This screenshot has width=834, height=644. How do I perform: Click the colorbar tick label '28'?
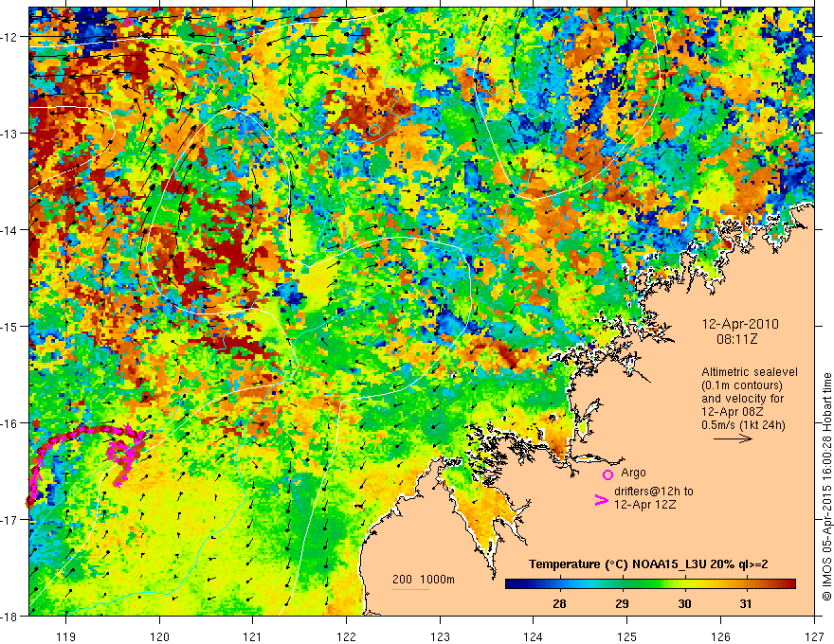[559, 603]
